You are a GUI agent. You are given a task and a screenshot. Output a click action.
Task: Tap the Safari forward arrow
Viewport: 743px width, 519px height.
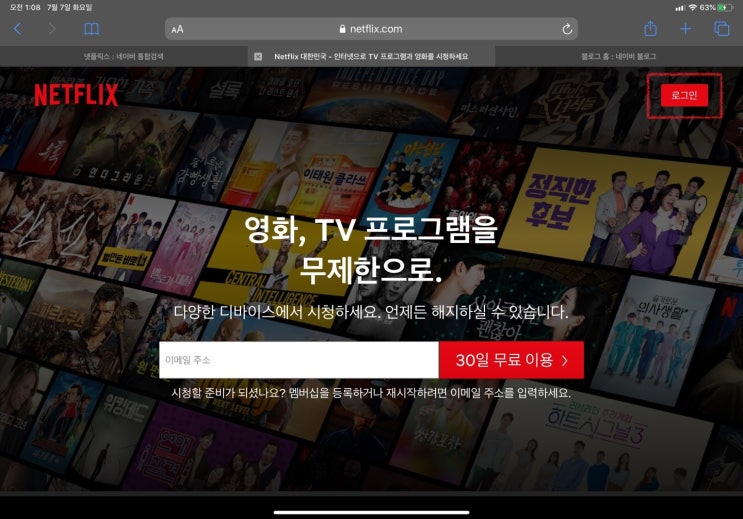point(52,29)
